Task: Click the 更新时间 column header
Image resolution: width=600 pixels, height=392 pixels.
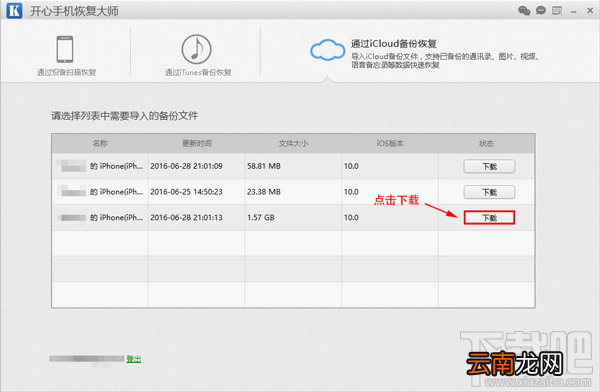Action: point(197,144)
